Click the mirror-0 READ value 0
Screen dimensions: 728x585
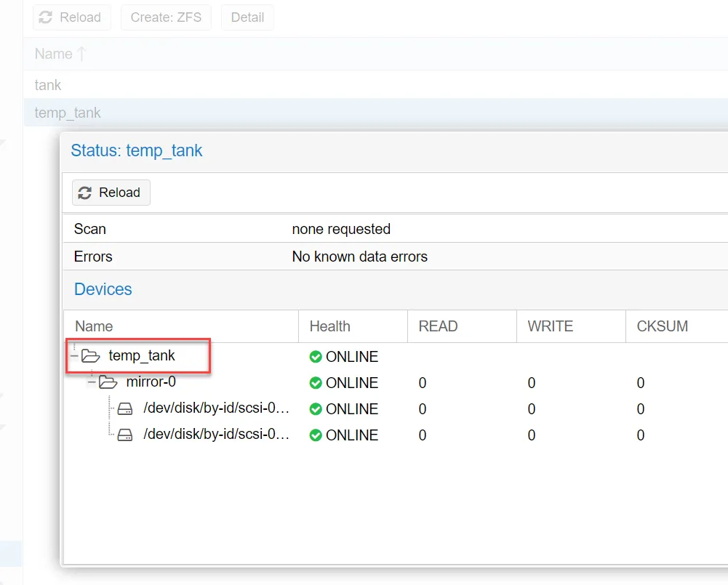[x=423, y=383]
